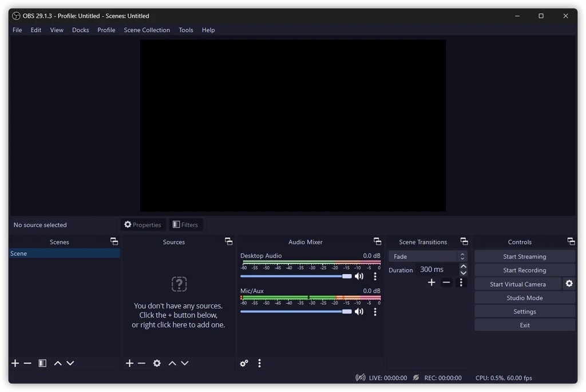Mute the Mic/Aux speaker icon
Screen dimensions: 586x392
coord(359,311)
